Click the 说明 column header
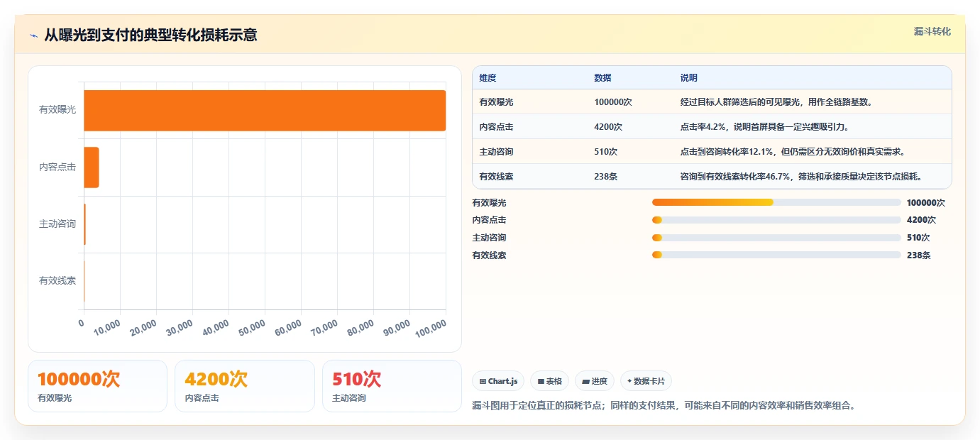The image size is (980, 440). point(688,77)
